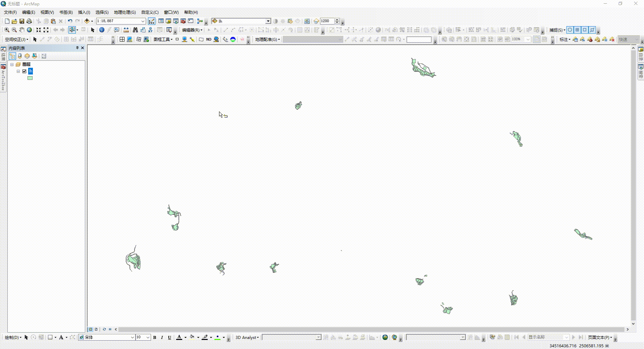The height and width of the screenshot is (349, 644).
Task: Uncheck the lh layer visibility checkbox
Action: tap(24, 71)
